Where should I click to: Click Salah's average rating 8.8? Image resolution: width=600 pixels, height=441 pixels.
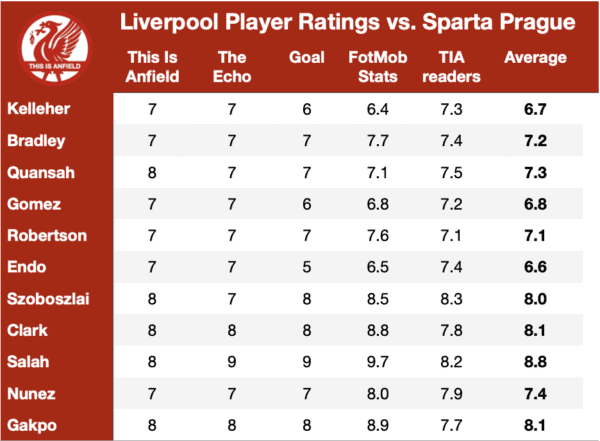tap(535, 362)
